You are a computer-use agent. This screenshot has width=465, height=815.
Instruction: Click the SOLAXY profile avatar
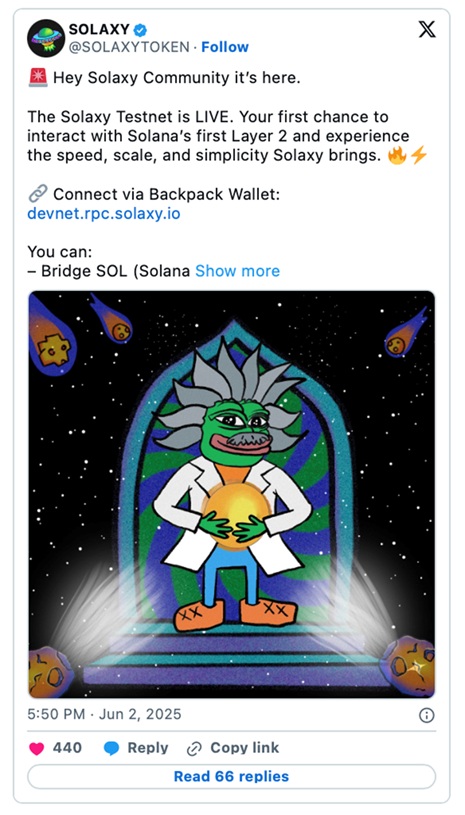pyautogui.click(x=46, y=38)
